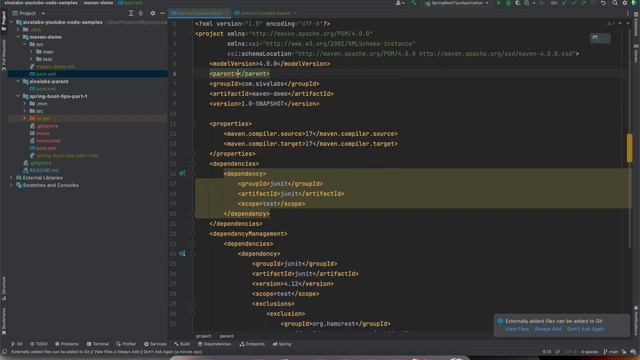
Task: Click the 4 spaces indent indicator
Action: pos(589,352)
